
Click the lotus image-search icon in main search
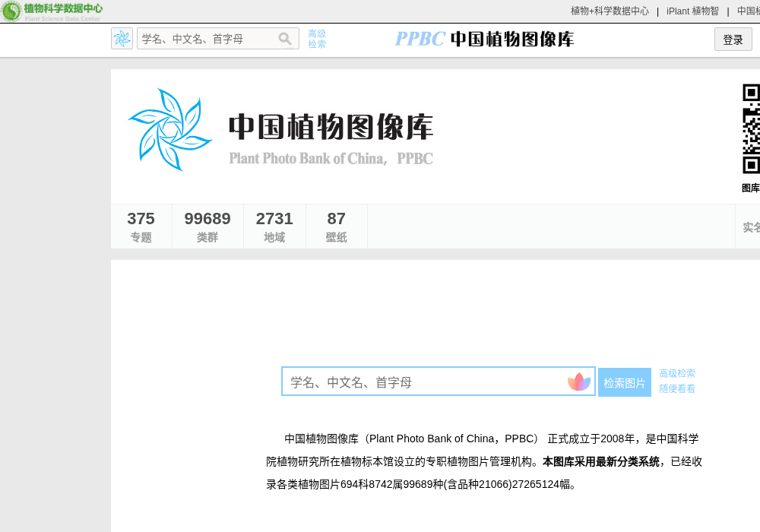pos(579,382)
